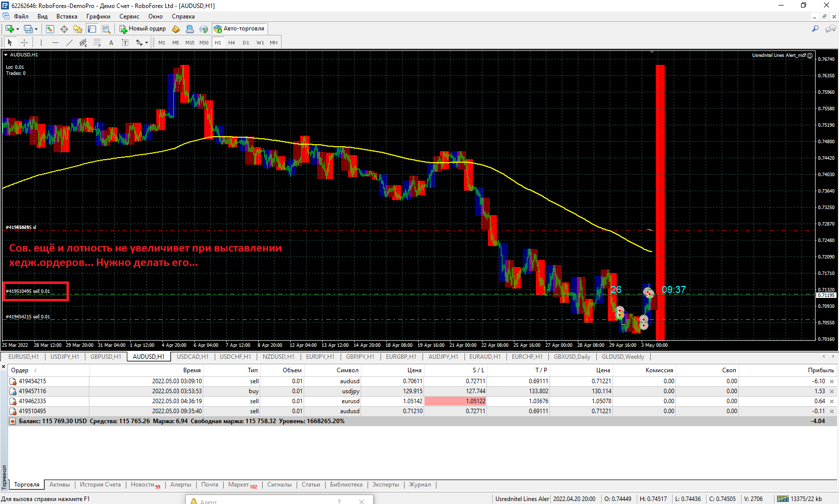This screenshot has height=504, width=839.
Task: Select the equidistant channel tool
Action: (x=83, y=42)
